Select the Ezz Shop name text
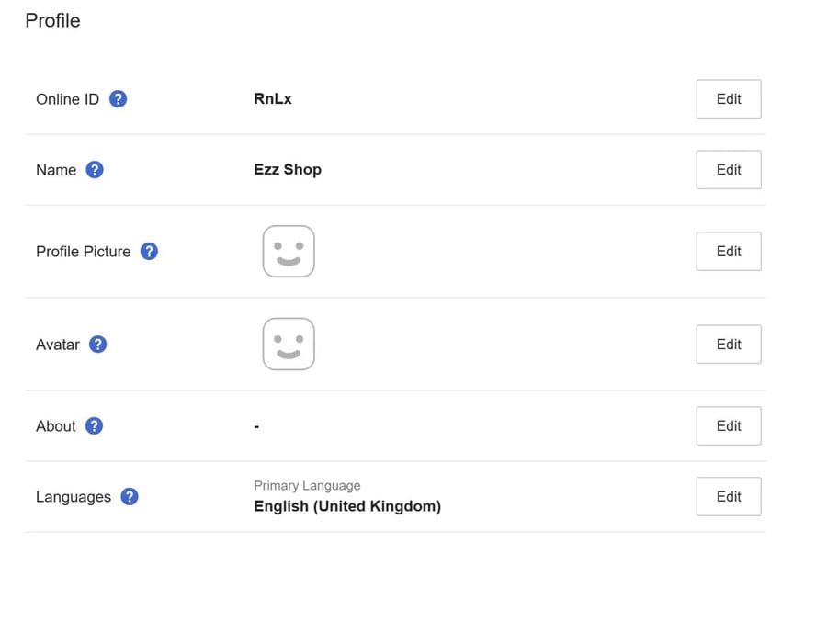Viewport: 827px width, 644px height. pos(288,169)
